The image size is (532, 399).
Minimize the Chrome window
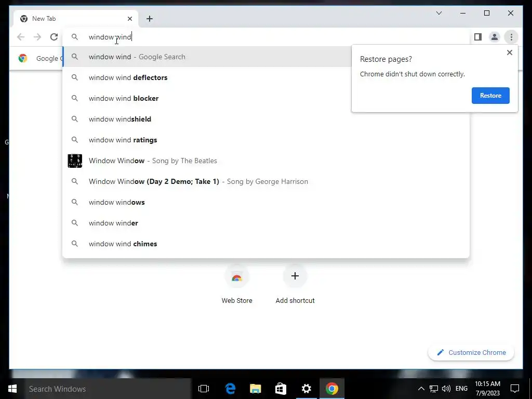pos(463,13)
